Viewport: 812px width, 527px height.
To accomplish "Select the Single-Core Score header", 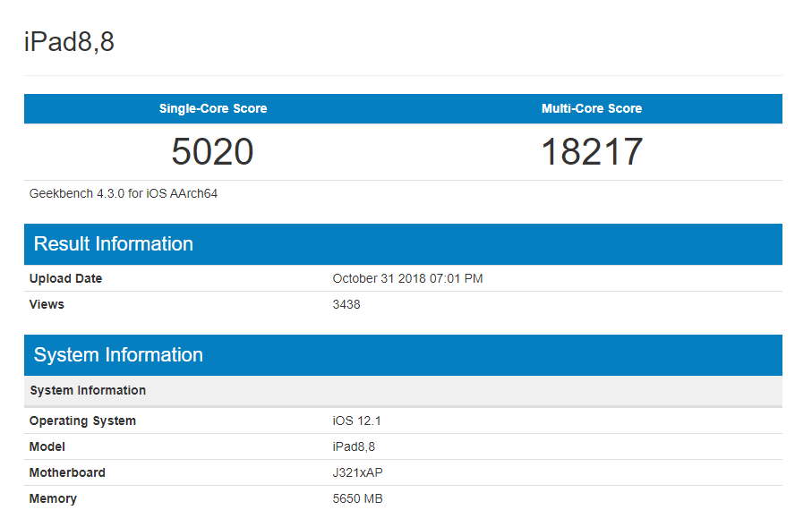I will click(x=213, y=108).
